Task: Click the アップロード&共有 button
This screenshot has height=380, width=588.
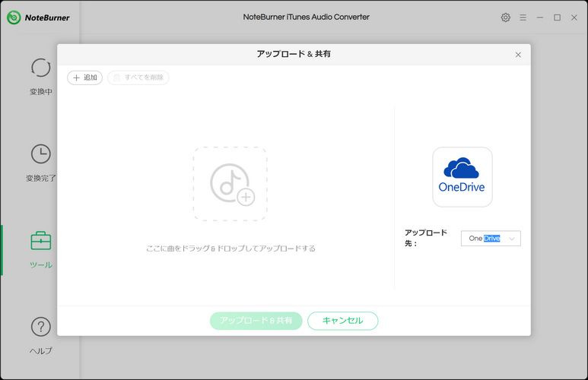Action: [x=256, y=321]
